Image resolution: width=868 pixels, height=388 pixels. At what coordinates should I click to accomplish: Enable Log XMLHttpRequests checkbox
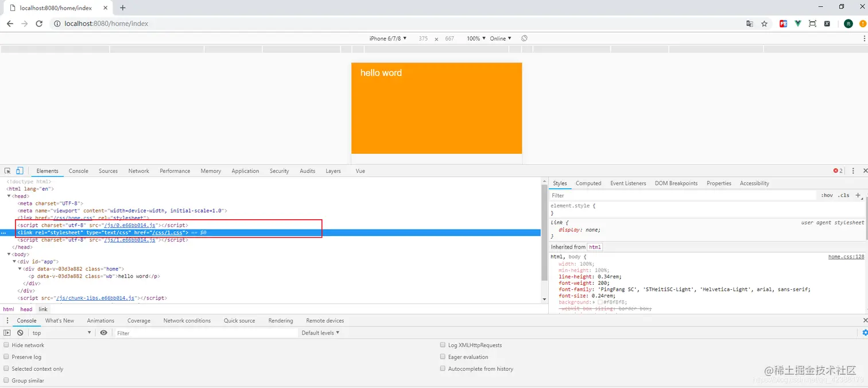(443, 345)
